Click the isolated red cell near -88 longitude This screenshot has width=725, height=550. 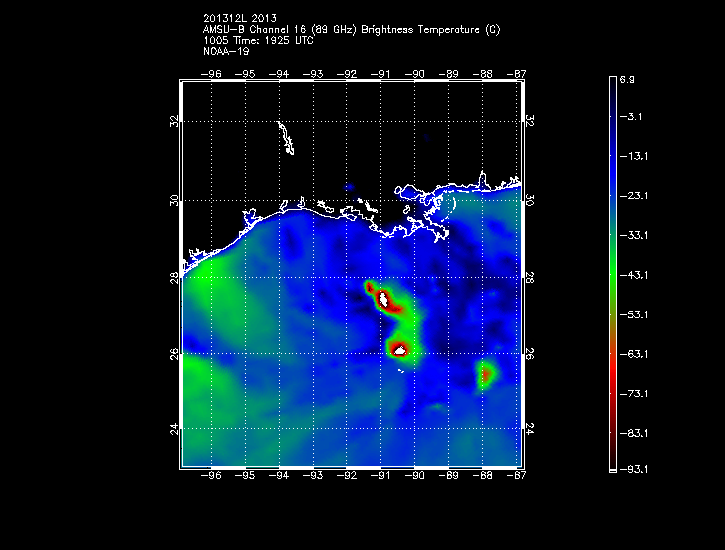(486, 374)
